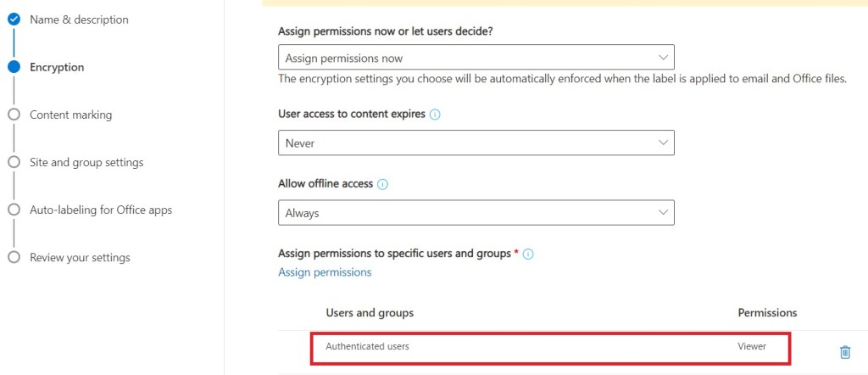
Task: Open the Assign permissions now dropdown
Action: [476, 58]
